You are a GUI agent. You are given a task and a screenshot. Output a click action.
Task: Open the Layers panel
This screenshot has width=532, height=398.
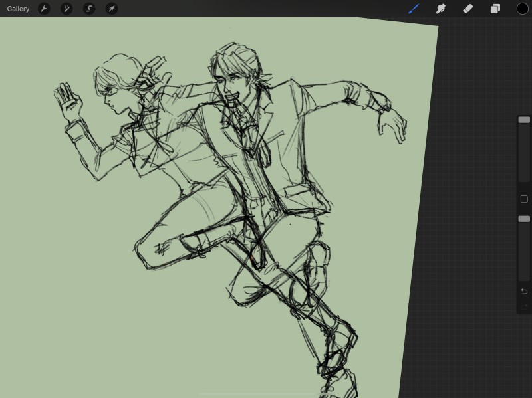pos(495,9)
